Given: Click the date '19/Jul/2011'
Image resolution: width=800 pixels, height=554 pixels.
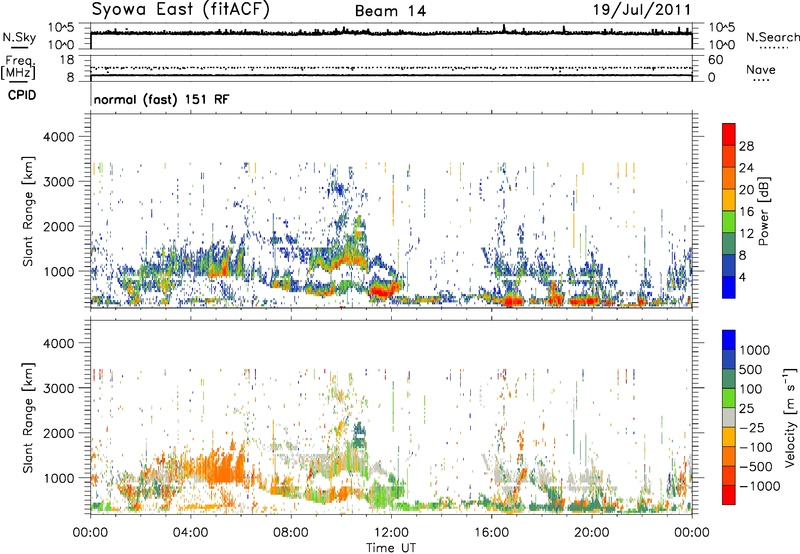Looking at the screenshot, I should pyautogui.click(x=642, y=10).
